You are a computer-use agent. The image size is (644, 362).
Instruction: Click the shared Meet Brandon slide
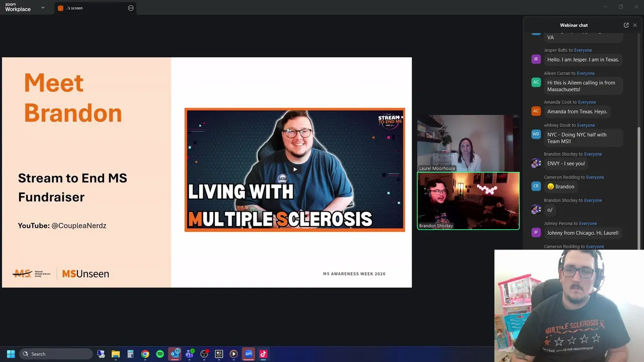click(x=207, y=172)
